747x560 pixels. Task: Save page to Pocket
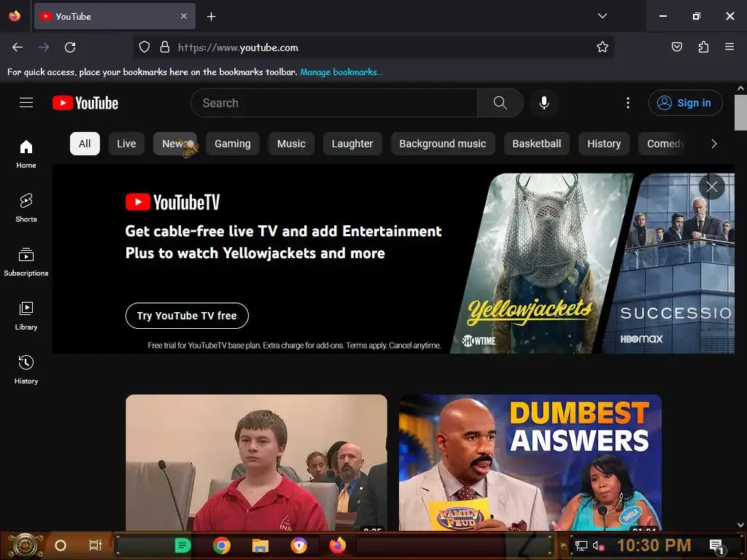(676, 47)
